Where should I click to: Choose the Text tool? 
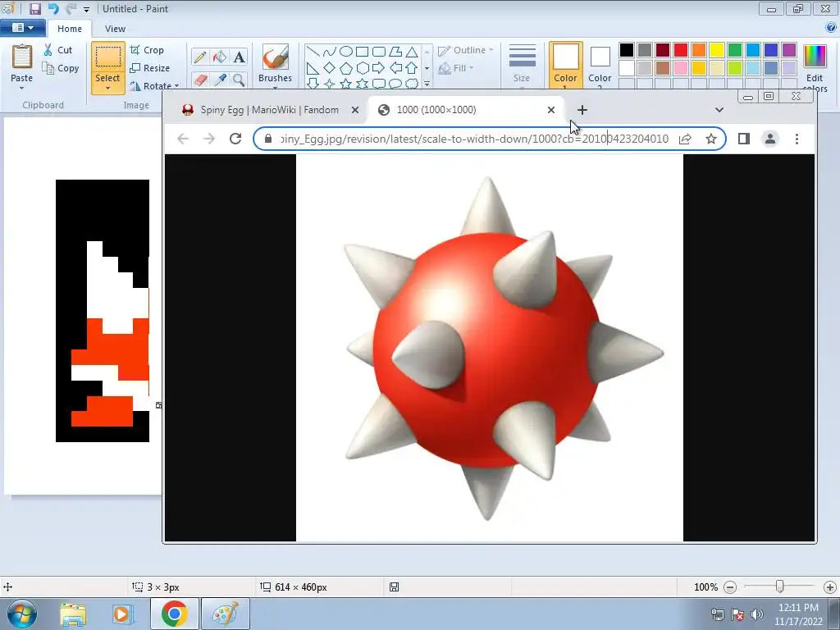(239, 57)
